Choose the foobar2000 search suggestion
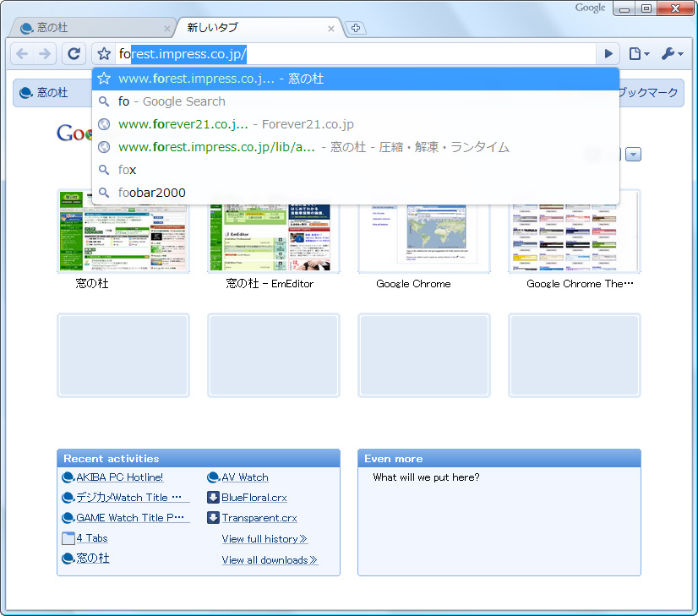698x616 pixels. [x=152, y=192]
